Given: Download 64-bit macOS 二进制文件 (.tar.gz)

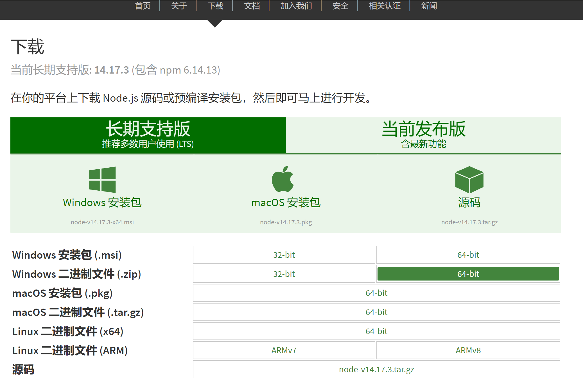Looking at the screenshot, I should [376, 312].
